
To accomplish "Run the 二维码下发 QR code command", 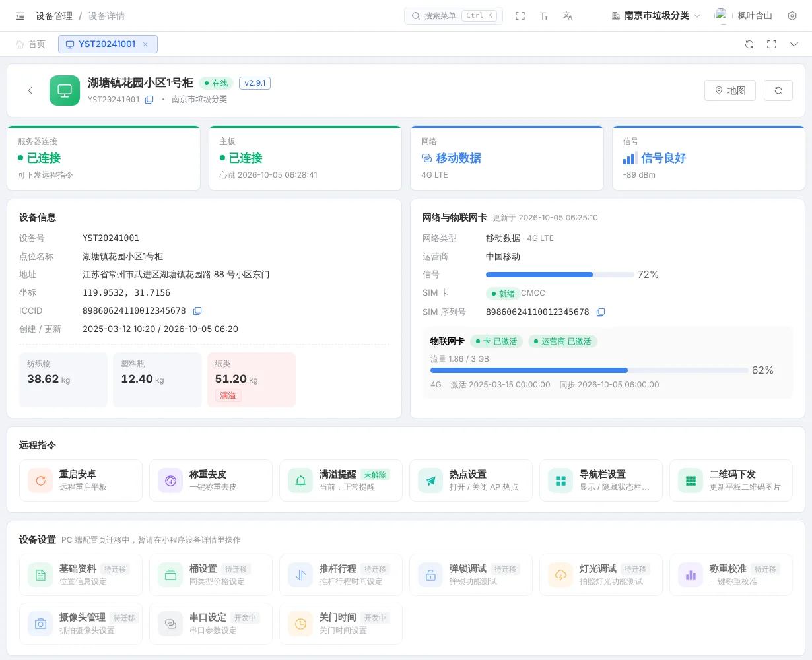I will click(x=731, y=480).
